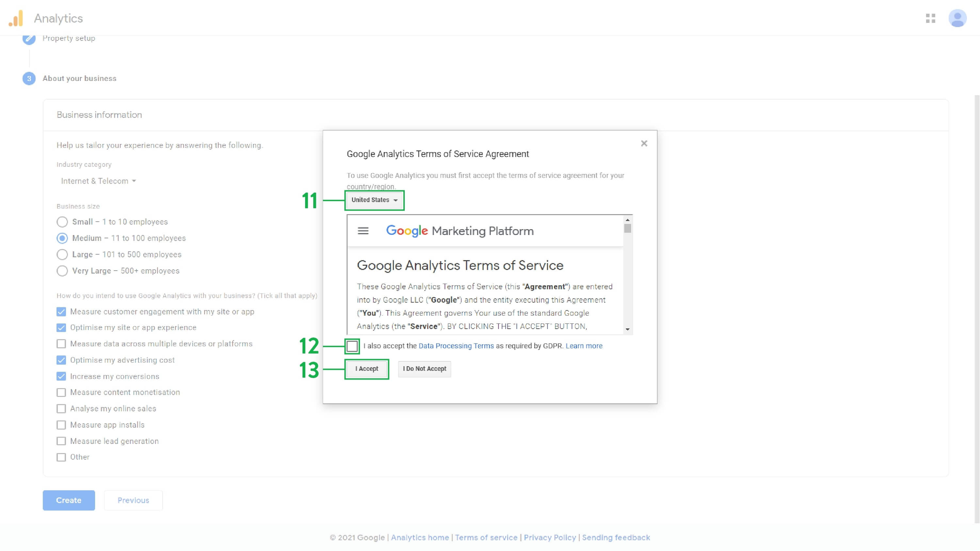Click the profile avatar icon
Screen dimensions: 980x551
click(x=957, y=18)
